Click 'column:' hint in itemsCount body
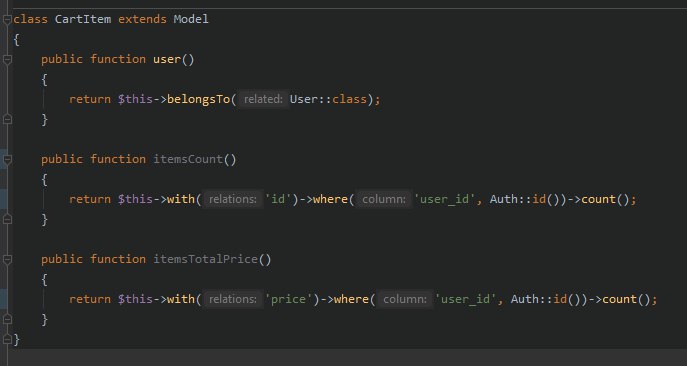Image resolution: width=687 pixels, height=366 pixels. coord(384,199)
